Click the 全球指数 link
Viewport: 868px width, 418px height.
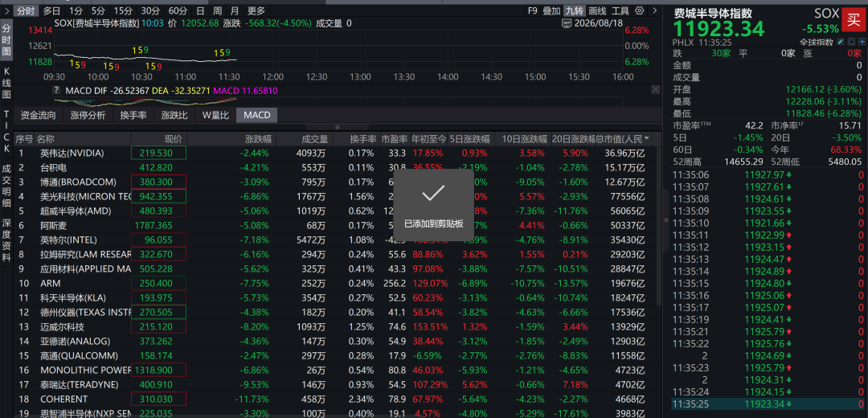coord(817,42)
